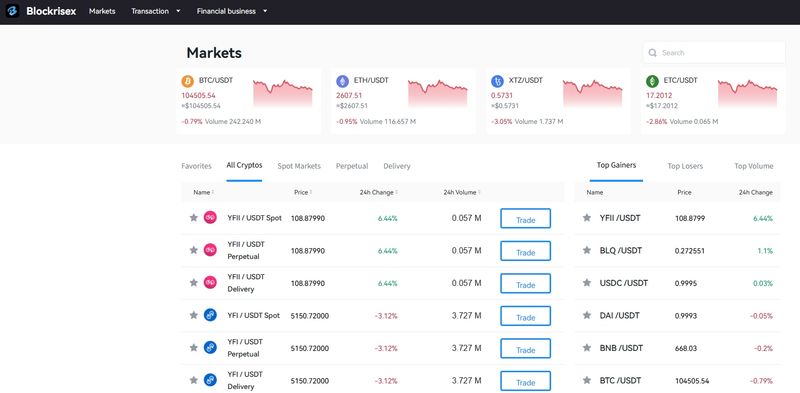Switch to the Delivery tab
This screenshot has height=393, width=800.
(397, 166)
